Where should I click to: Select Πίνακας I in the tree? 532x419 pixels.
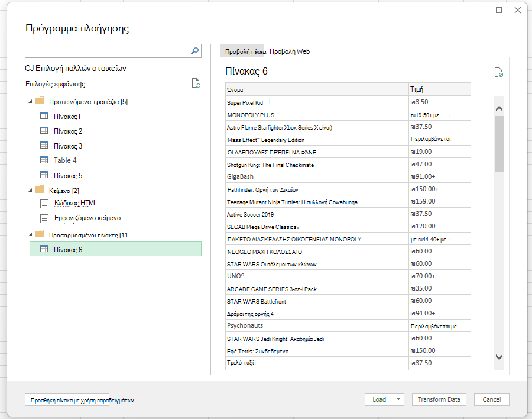coord(67,117)
